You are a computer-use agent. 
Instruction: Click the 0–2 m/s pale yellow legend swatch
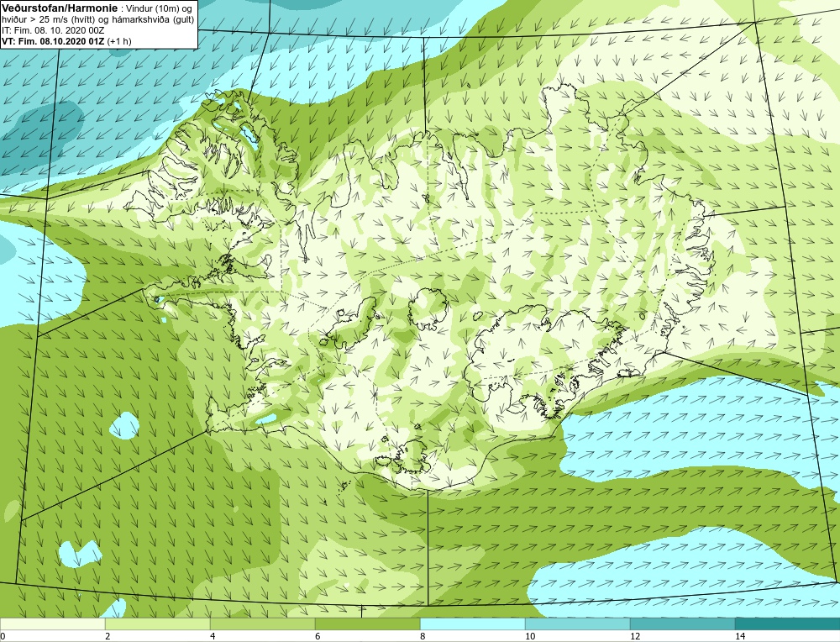(x=52, y=624)
